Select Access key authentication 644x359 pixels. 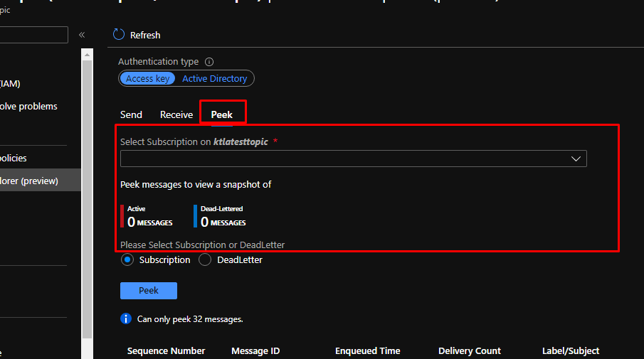(148, 79)
